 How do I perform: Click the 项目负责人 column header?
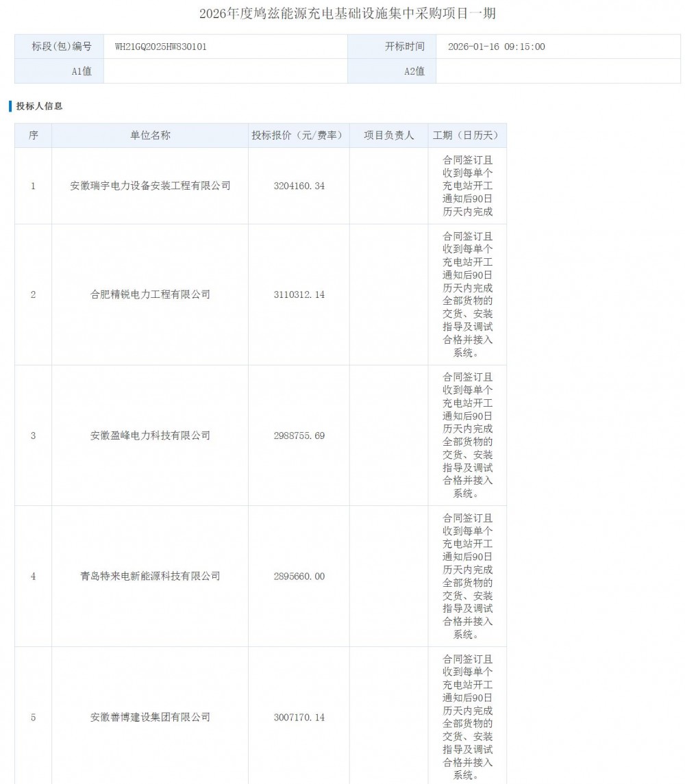388,136
